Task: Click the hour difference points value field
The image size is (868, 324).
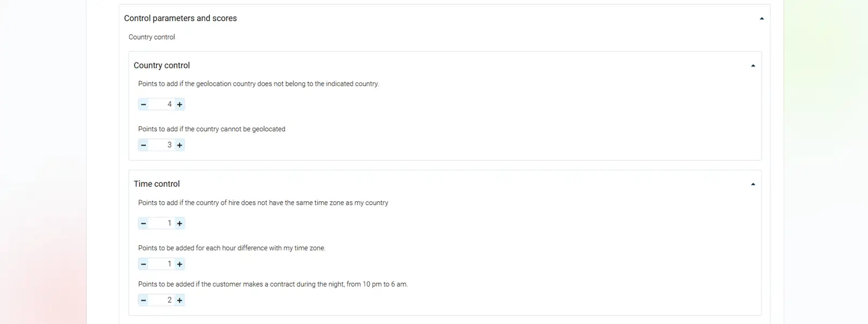Action: pyautogui.click(x=162, y=264)
